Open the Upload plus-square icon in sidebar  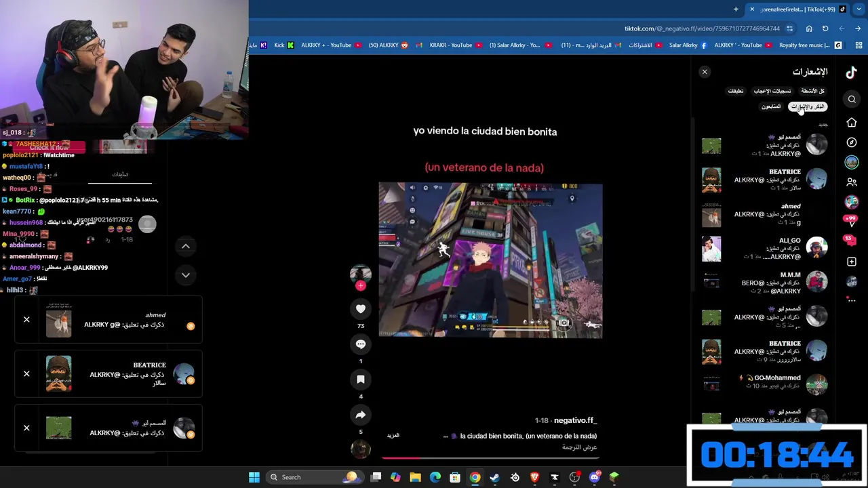(852, 262)
